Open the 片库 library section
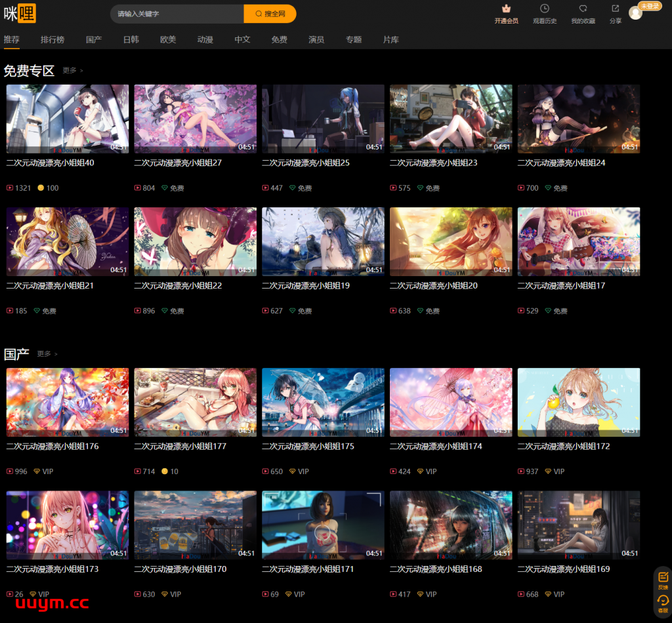The width and height of the screenshot is (672, 623). coord(392,39)
